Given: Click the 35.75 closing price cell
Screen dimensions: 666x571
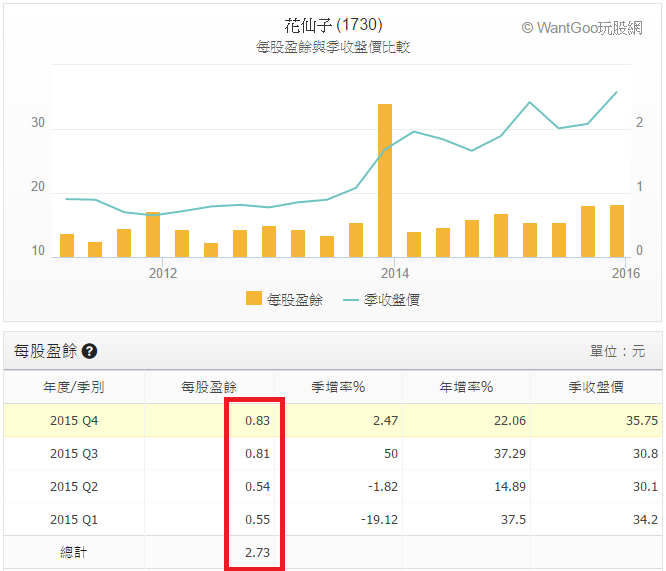Looking at the screenshot, I should [640, 421].
